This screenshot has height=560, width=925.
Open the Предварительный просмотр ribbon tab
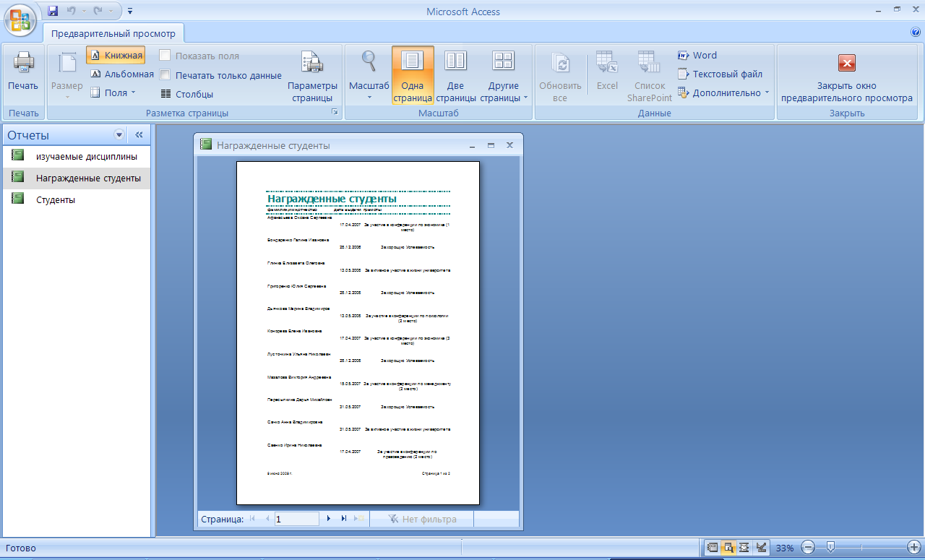click(x=113, y=33)
